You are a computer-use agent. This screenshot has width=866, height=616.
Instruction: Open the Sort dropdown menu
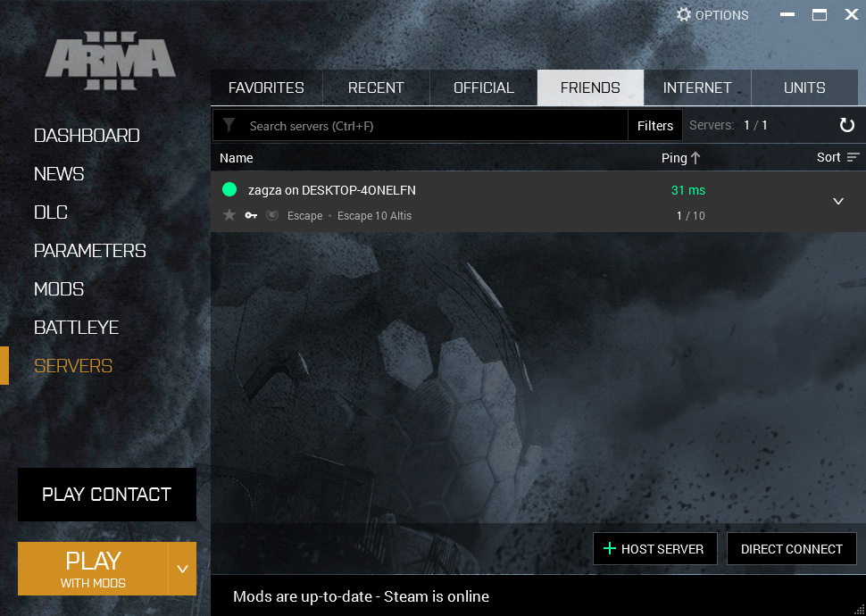[838, 158]
